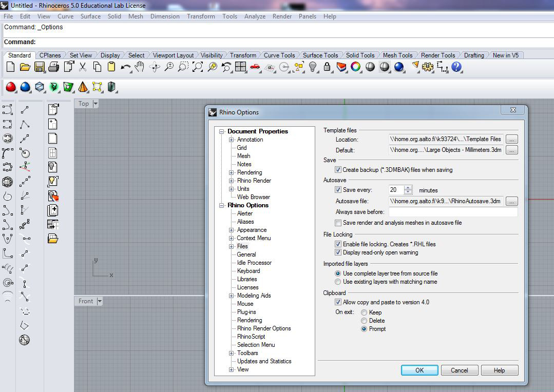The image size is (554, 392).
Task: Select Keyboard in the options tree
Action: click(x=249, y=271)
